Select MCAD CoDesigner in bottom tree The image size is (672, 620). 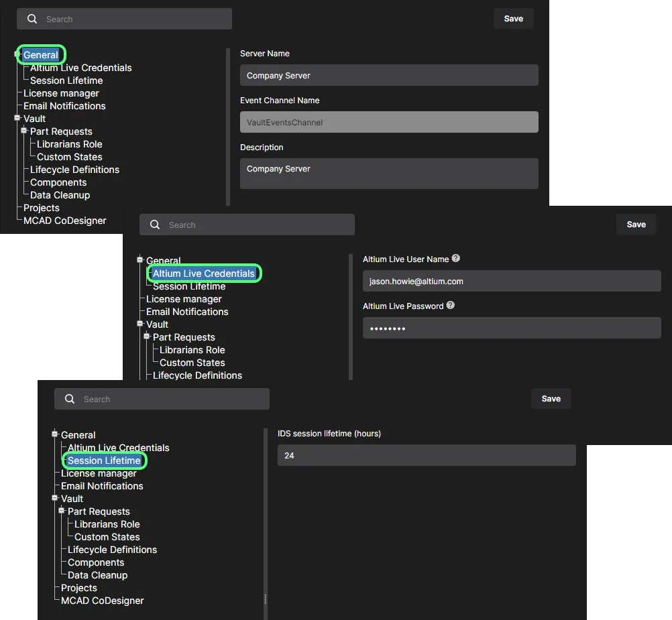click(x=103, y=601)
